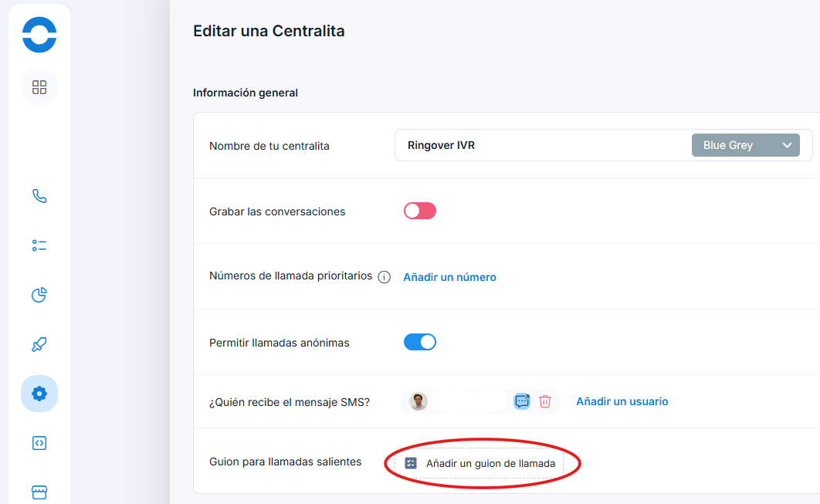Open the Blue Grey color dropdown
Viewport: 820px width, 504px height.
(745, 145)
